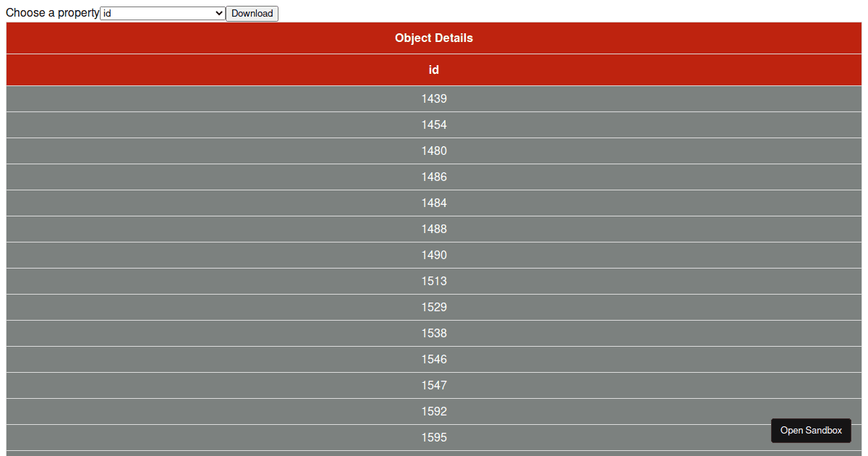This screenshot has height=456, width=868.
Task: Click the Object Details header
Action: point(433,38)
